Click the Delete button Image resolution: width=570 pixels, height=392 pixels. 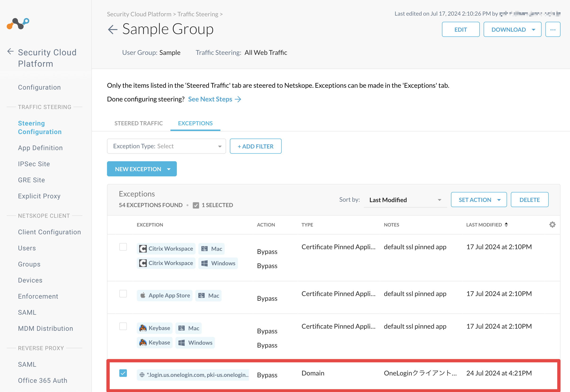530,200
